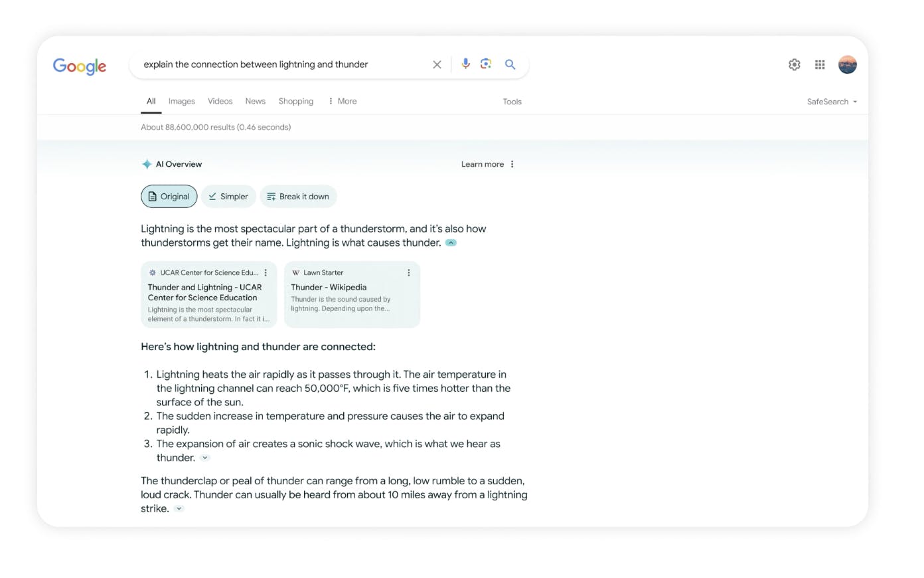Expand sources after 'hear as thunder'

(204, 458)
